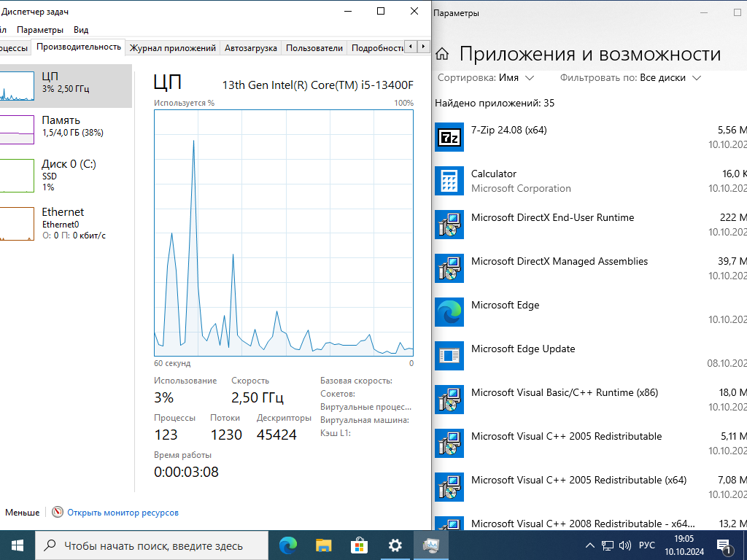
Task: Click the taskbar search box
Action: point(152,545)
